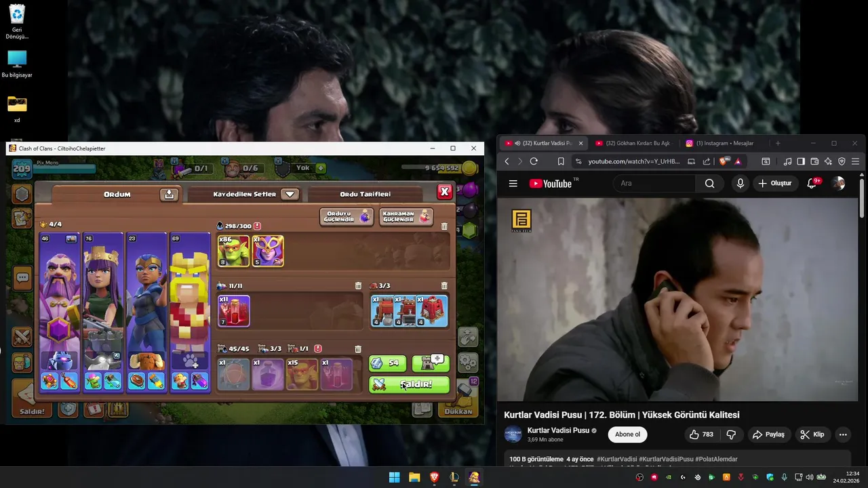This screenshot has height=488, width=868.
Task: Dislike the video with thumbs down
Action: [731, 434]
